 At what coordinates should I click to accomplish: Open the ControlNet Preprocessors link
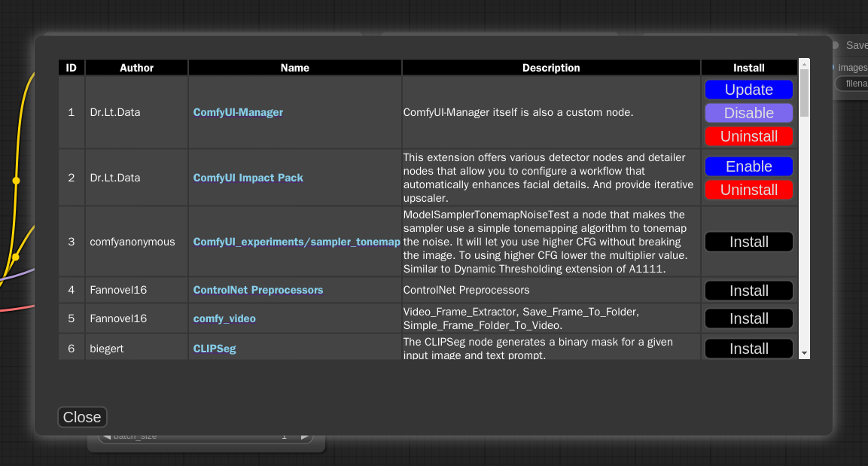click(x=258, y=289)
